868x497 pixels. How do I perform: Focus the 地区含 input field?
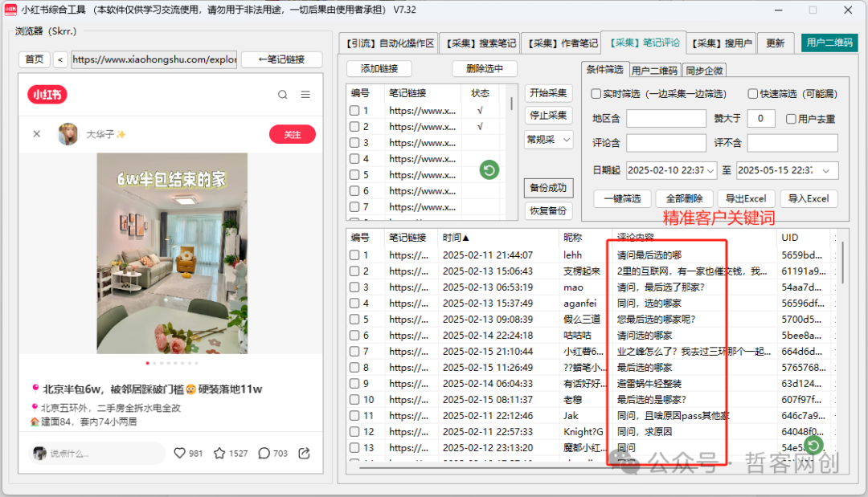[x=666, y=118]
